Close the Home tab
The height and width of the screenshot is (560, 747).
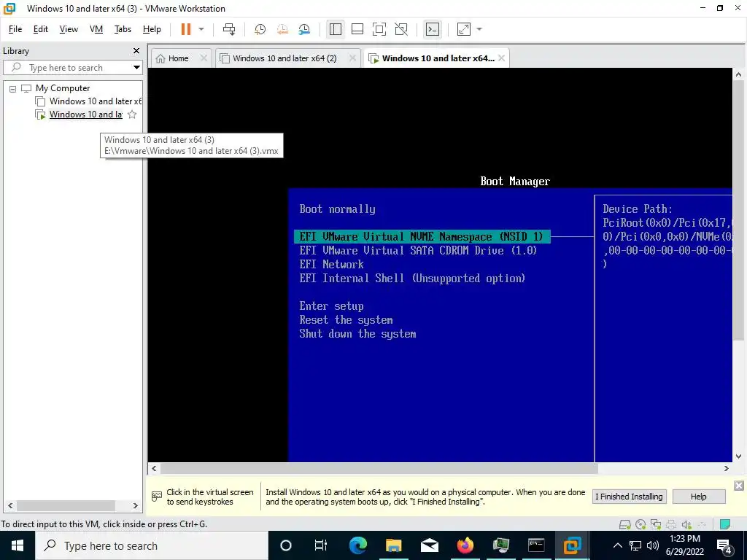(x=204, y=58)
